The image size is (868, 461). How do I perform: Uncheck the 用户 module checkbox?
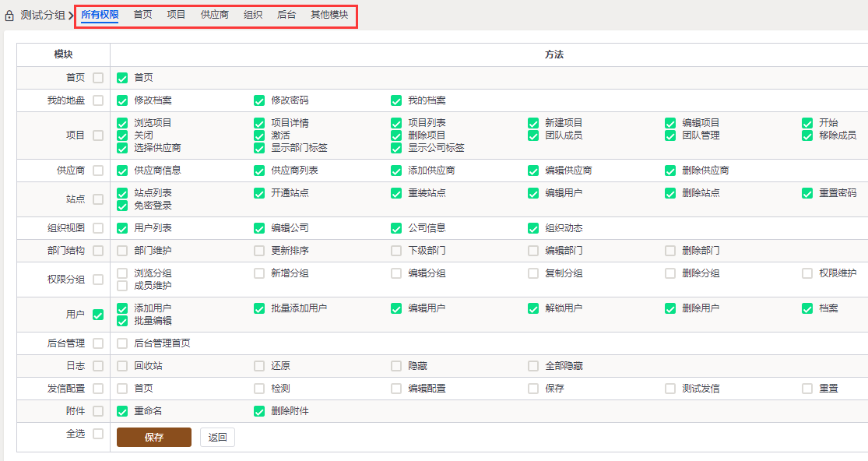click(x=98, y=315)
